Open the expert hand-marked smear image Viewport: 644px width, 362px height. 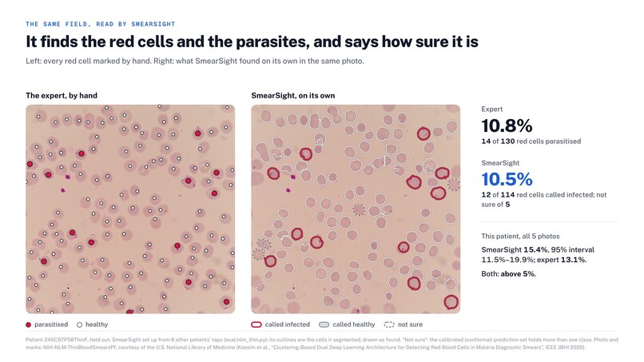(130, 209)
